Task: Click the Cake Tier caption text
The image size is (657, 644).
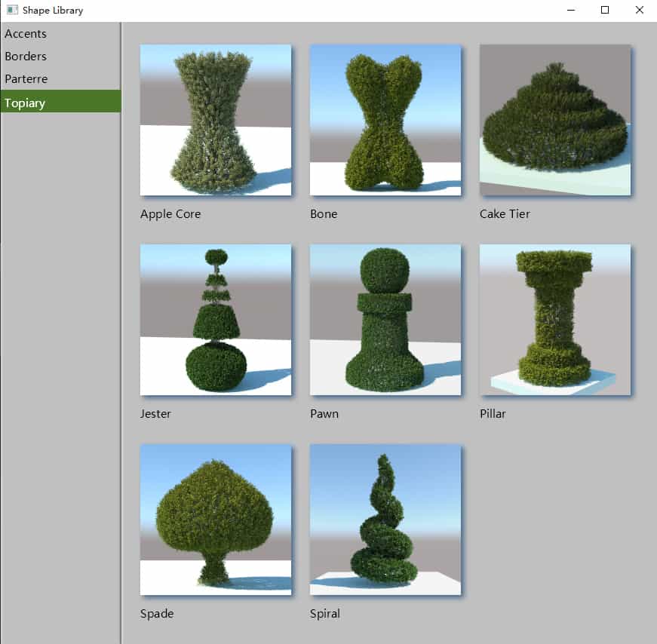Action: (505, 214)
